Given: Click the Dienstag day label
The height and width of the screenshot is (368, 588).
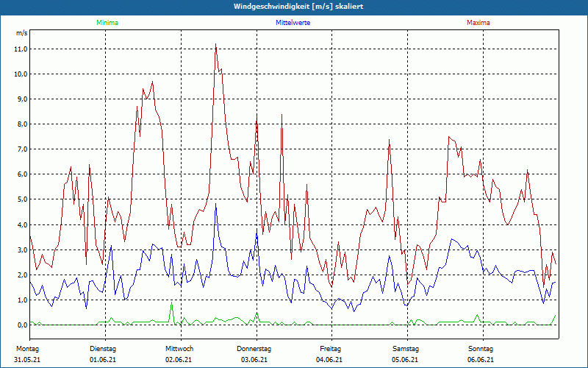Looking at the screenshot, I should coord(103,349).
